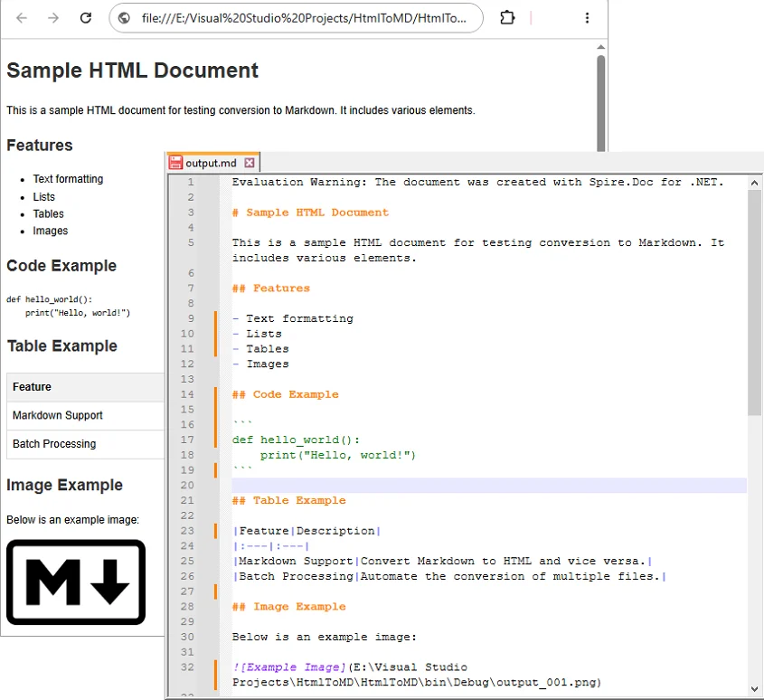Click '## Code Example' line in editor
The width and height of the screenshot is (764, 700).
point(285,394)
